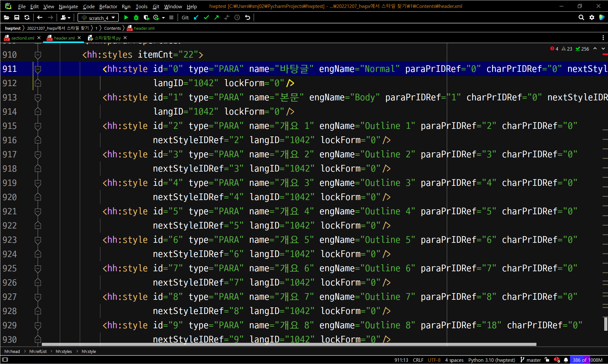This screenshot has height=364, width=608.
Task: Run the scratch_4 configuration
Action: coord(126,18)
